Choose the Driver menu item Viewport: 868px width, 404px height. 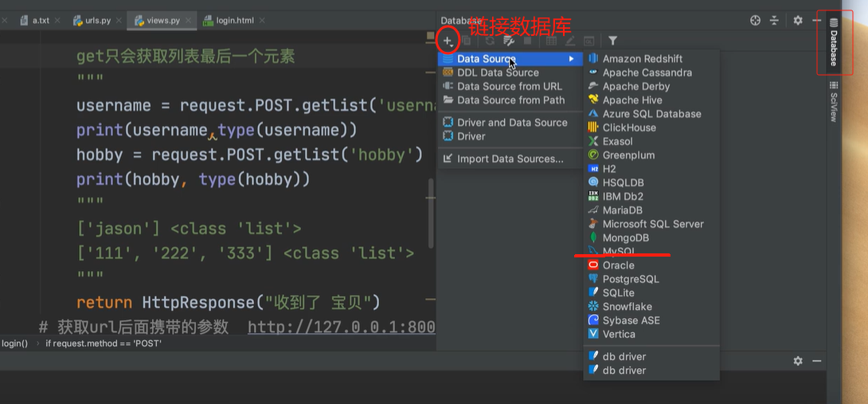[x=510, y=136]
